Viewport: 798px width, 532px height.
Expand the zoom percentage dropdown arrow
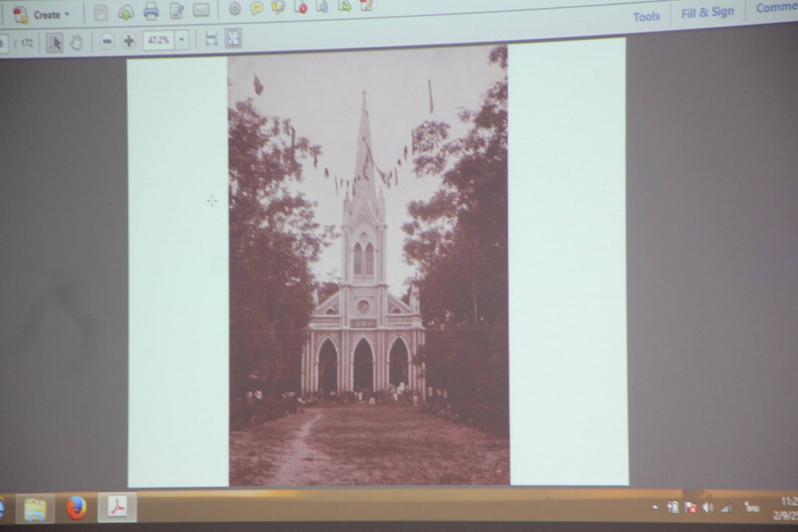[x=182, y=40]
